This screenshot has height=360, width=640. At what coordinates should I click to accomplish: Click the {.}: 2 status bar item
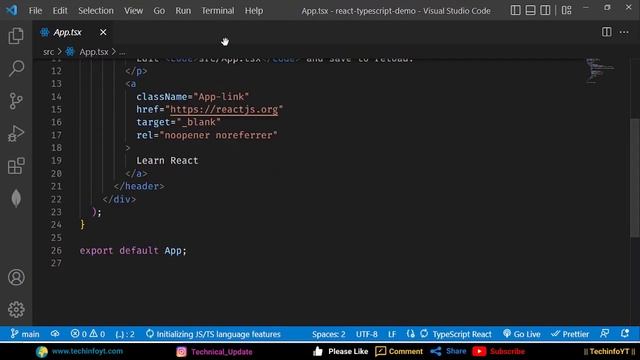click(x=125, y=334)
